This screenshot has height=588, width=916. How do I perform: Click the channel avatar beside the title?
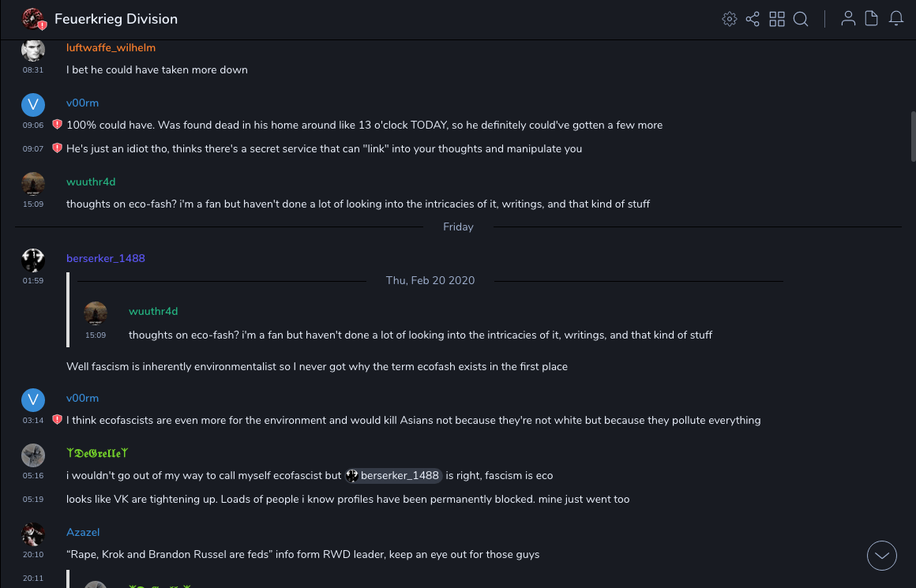coord(33,19)
